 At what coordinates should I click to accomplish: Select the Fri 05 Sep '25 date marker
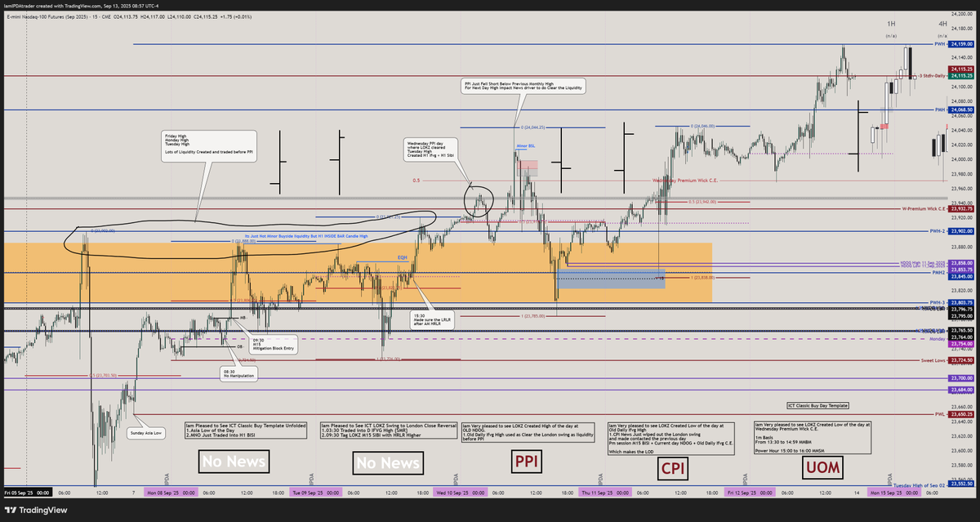[27, 493]
